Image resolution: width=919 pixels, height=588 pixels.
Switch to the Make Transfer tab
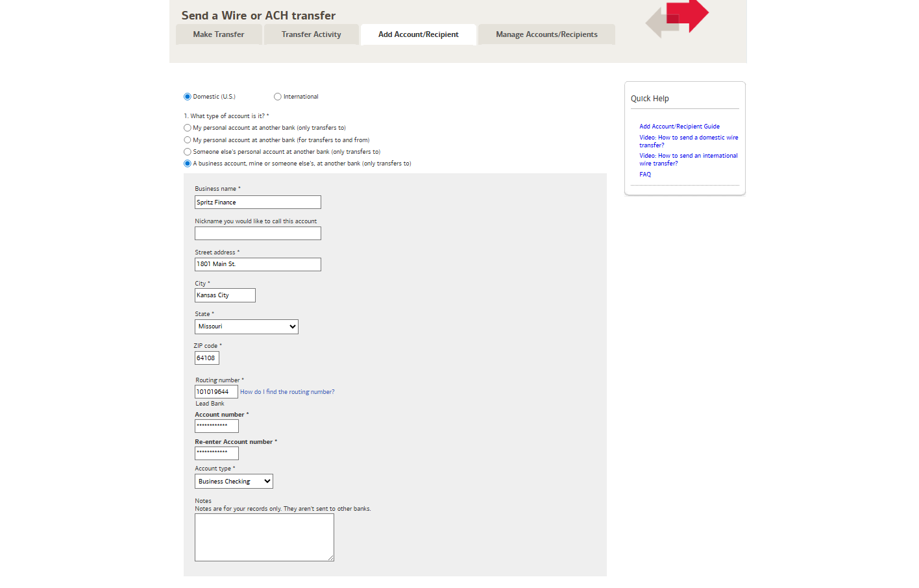coord(219,34)
